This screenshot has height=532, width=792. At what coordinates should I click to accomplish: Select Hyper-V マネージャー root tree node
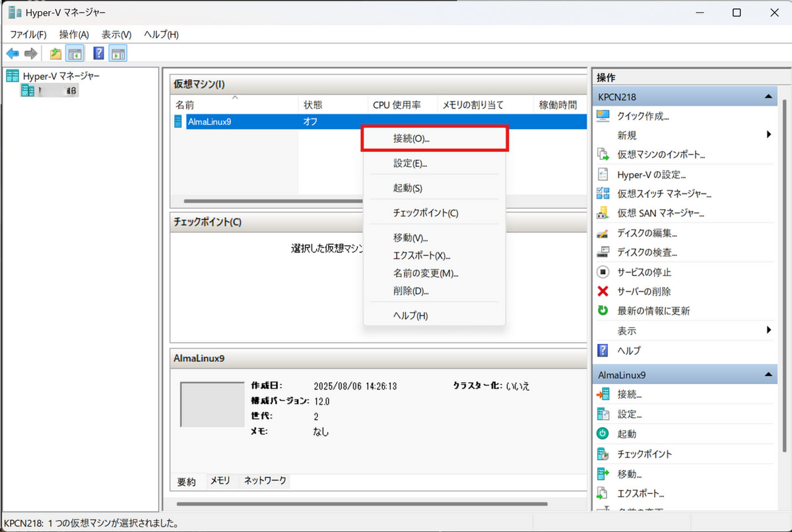coord(61,76)
